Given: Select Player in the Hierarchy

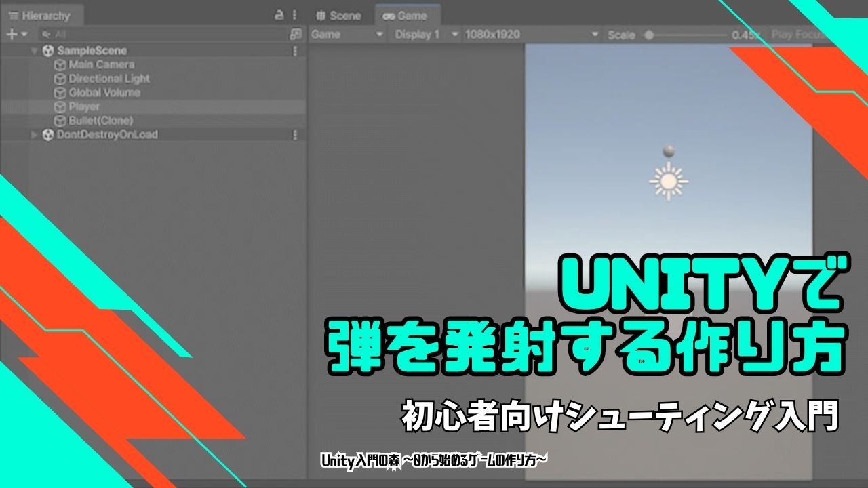Looking at the screenshot, I should click(84, 106).
